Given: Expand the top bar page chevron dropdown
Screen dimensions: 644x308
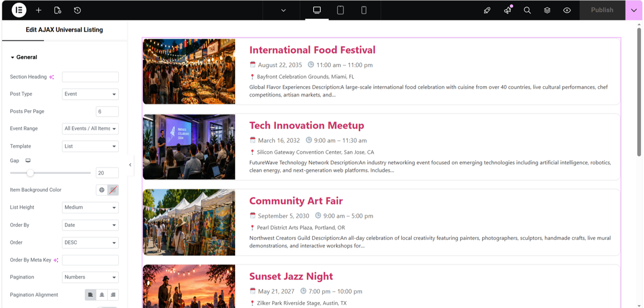Looking at the screenshot, I should (283, 10).
